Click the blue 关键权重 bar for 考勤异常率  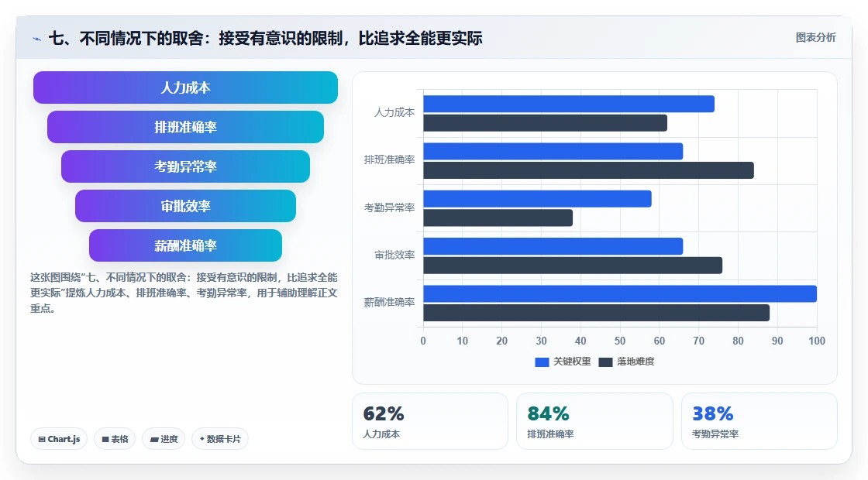(538, 199)
